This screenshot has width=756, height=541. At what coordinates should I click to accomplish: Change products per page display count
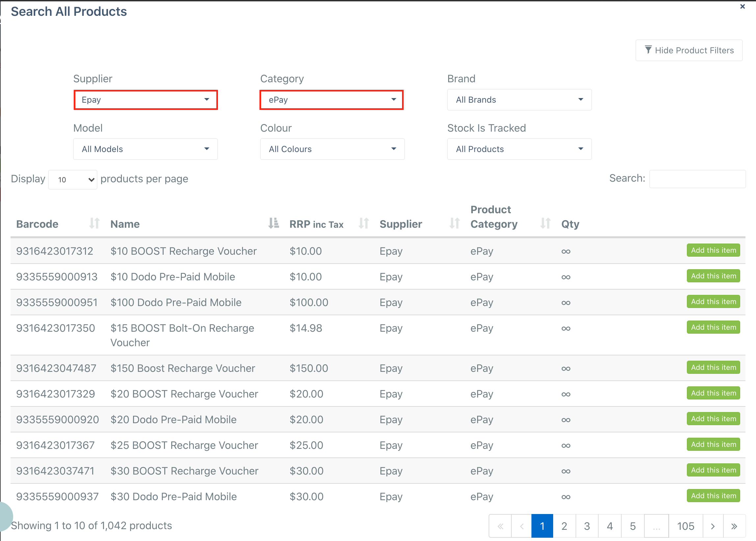point(73,180)
